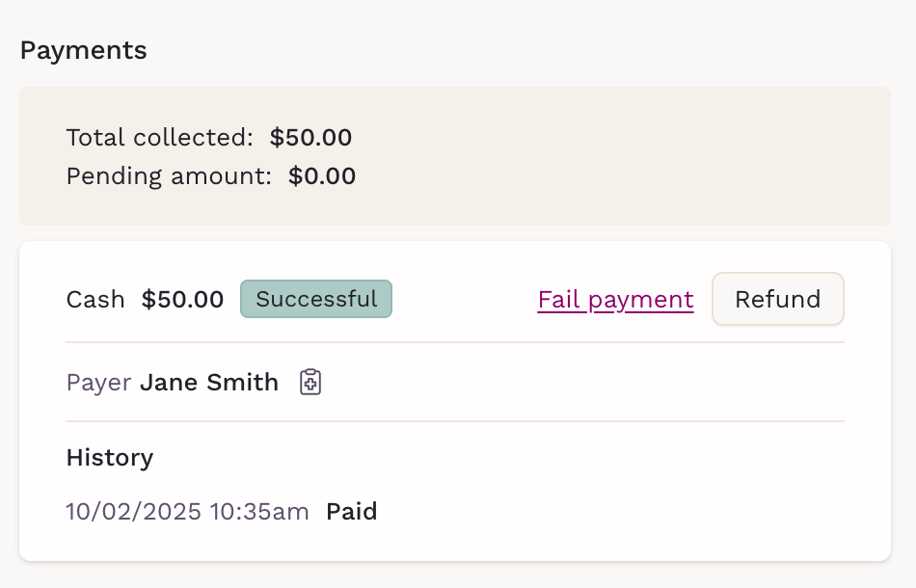Click the clipboard icon beside Jane Smith
The height and width of the screenshot is (588, 916).
coord(310,383)
